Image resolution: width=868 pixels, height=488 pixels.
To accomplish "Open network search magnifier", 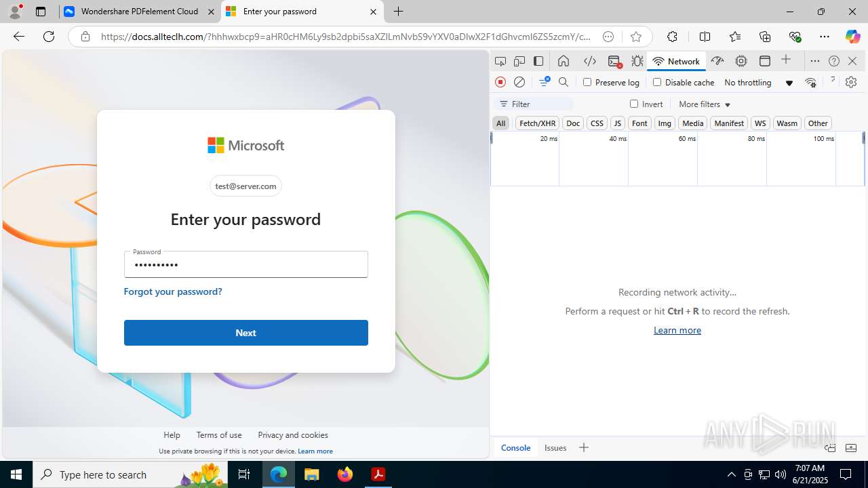I will [564, 82].
